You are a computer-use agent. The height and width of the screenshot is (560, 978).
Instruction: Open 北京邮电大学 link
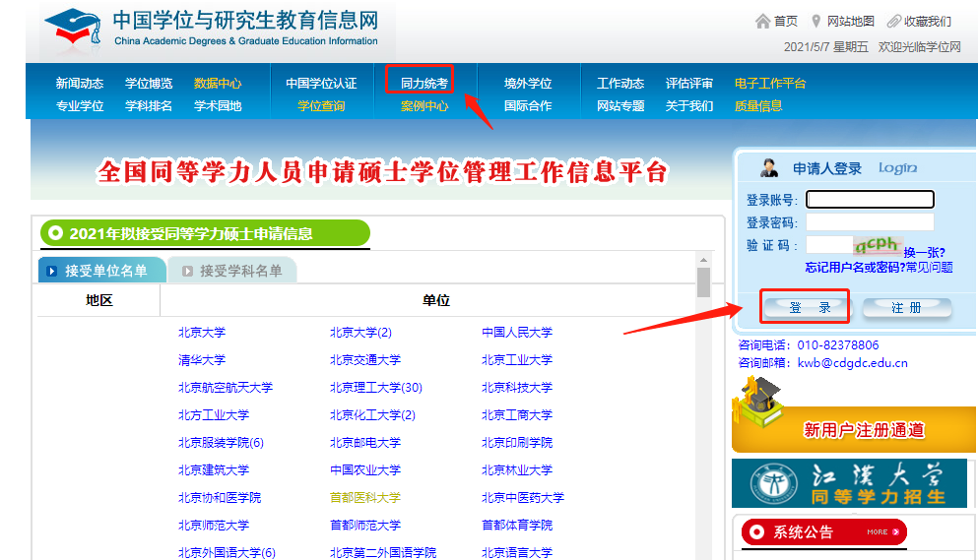pos(364,442)
